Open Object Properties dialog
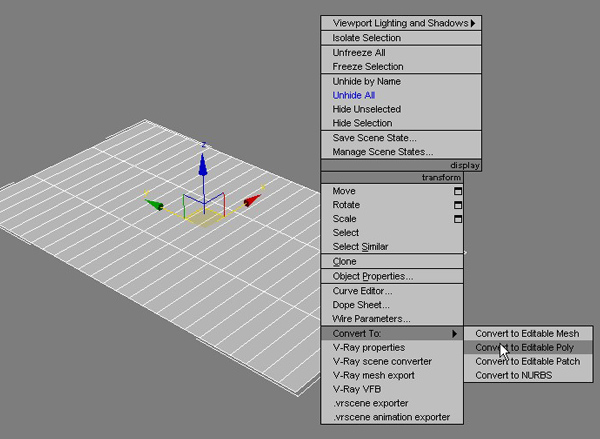This screenshot has height=439, width=600. pos(372,276)
